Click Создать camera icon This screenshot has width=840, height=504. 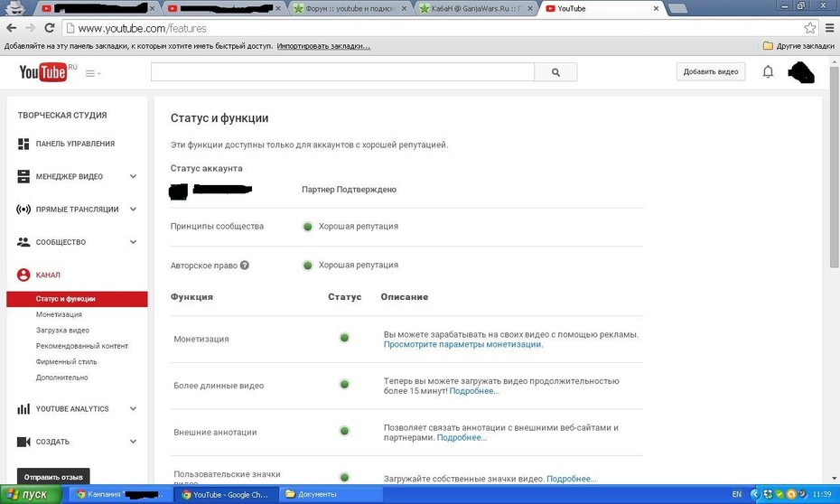pos(23,442)
